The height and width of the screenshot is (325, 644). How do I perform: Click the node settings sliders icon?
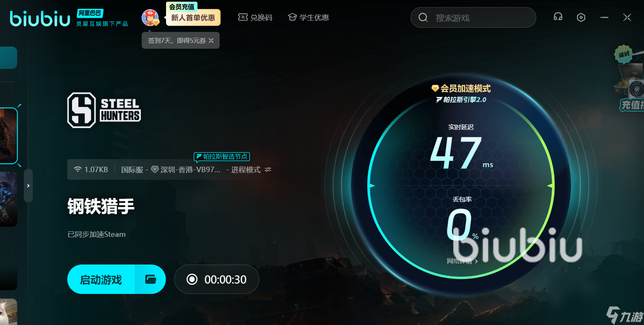pos(268,170)
